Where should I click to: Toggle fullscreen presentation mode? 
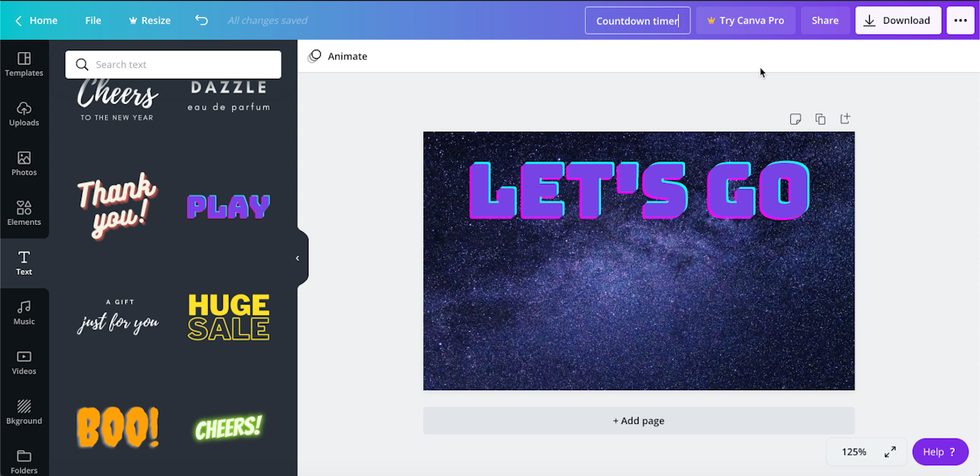[x=890, y=452]
